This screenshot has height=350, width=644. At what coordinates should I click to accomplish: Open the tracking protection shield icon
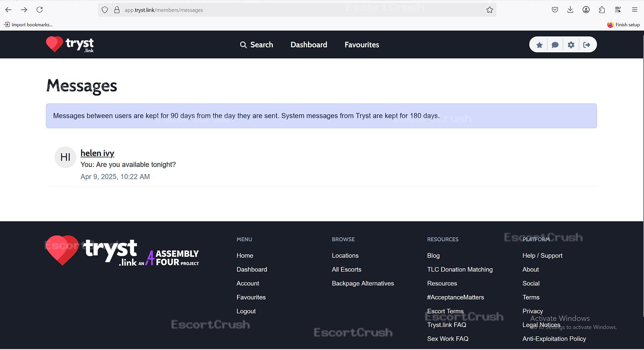click(105, 10)
